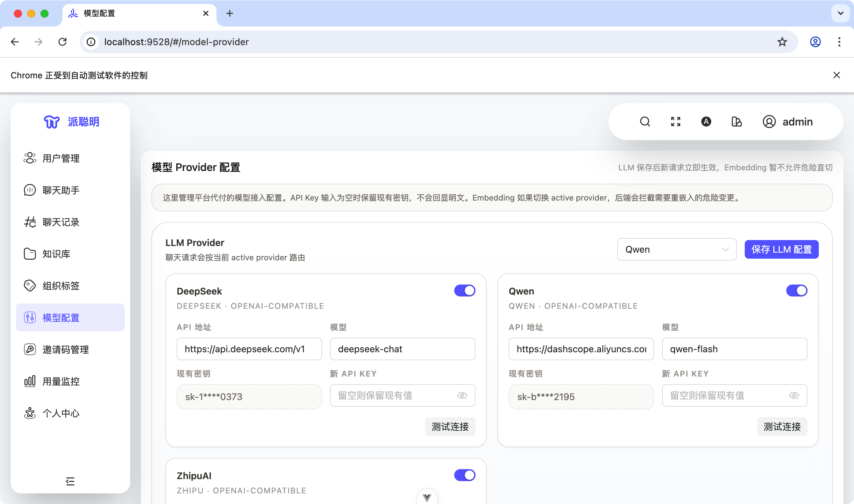Bookmark this page with the star icon
Image resolution: width=854 pixels, height=504 pixels.
point(782,42)
